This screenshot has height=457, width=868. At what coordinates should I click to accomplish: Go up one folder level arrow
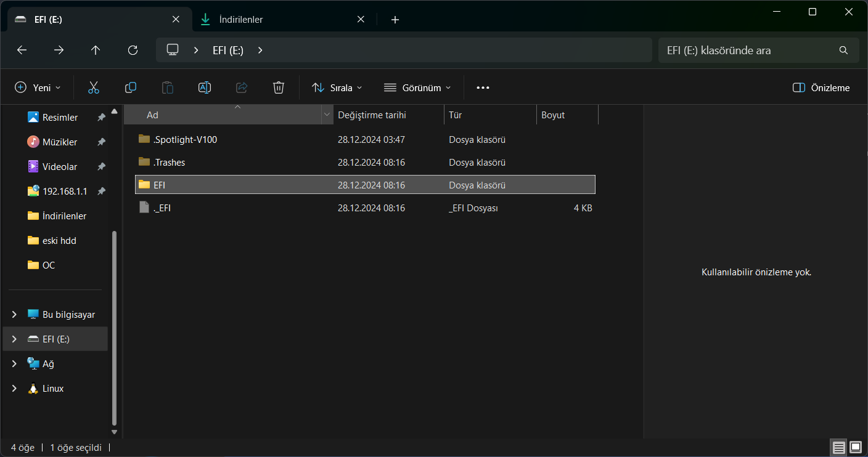[x=96, y=51]
